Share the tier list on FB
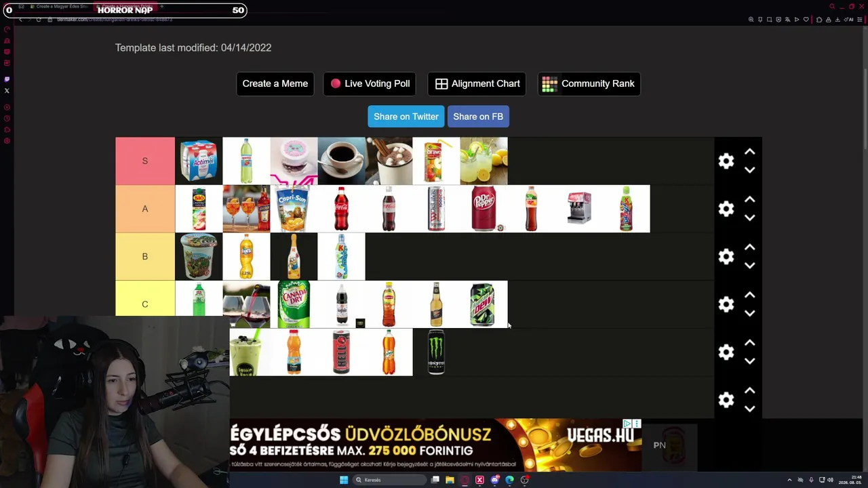This screenshot has width=868, height=488. click(478, 117)
